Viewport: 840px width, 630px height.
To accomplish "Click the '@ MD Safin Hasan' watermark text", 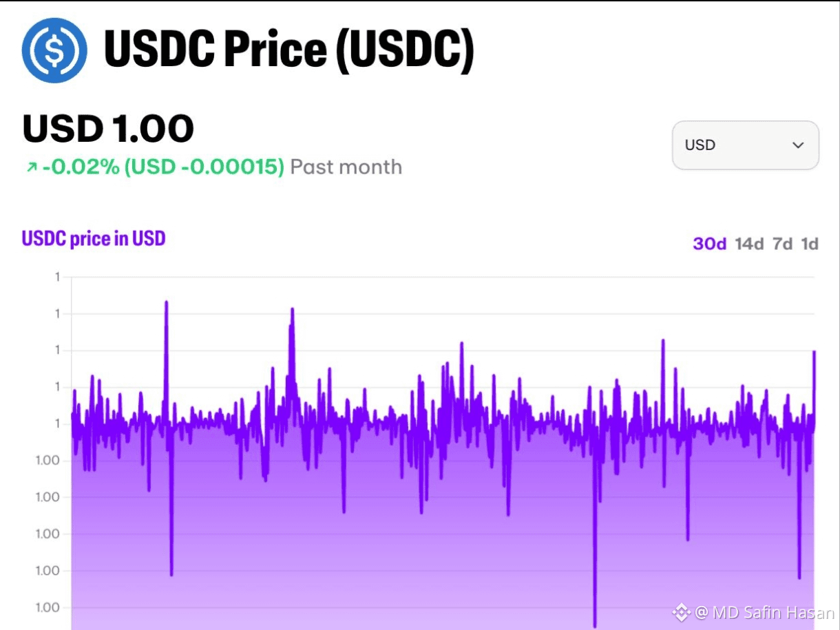I will [x=764, y=612].
